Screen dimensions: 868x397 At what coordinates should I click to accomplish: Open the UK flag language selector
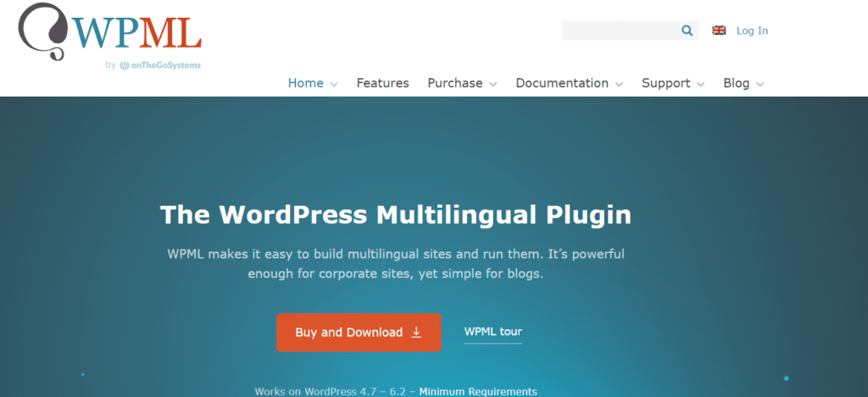pos(719,31)
